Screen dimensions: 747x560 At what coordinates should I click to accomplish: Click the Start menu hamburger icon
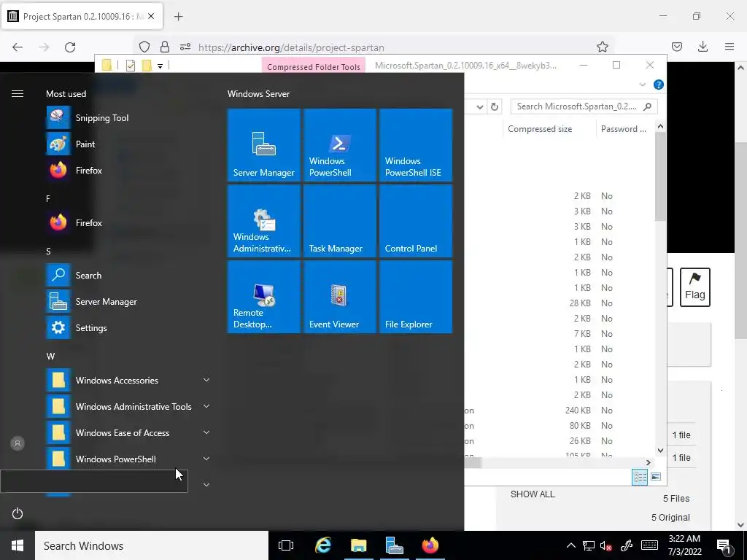pyautogui.click(x=18, y=94)
